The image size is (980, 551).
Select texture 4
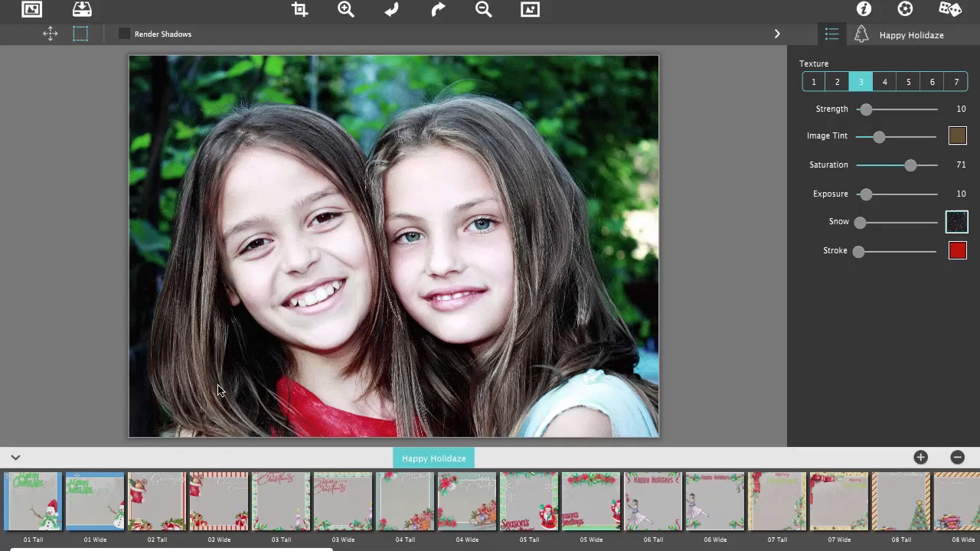[885, 82]
